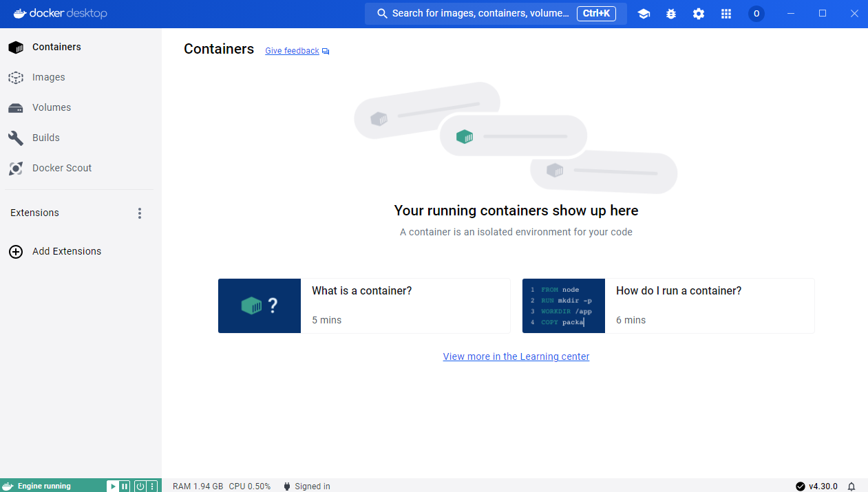Click the Ctrl+K shortcut badge
Viewport: 868px width, 492px height.
pos(596,14)
